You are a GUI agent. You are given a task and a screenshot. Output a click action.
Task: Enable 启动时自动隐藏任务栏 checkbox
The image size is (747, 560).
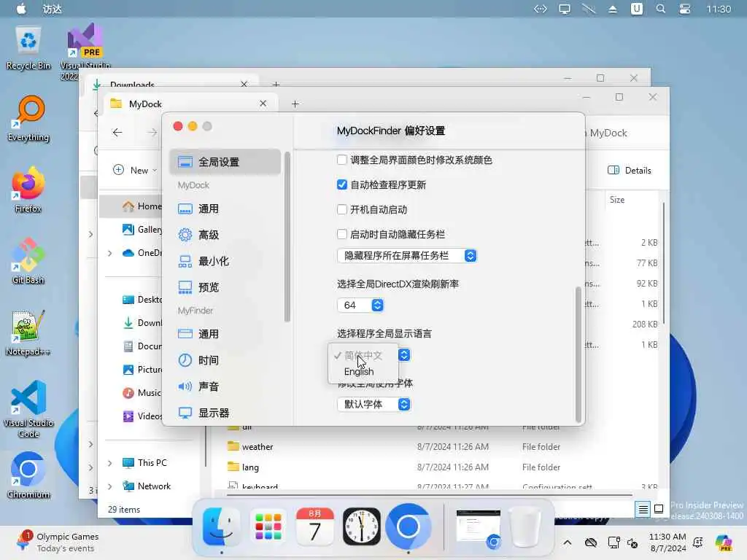click(x=341, y=234)
